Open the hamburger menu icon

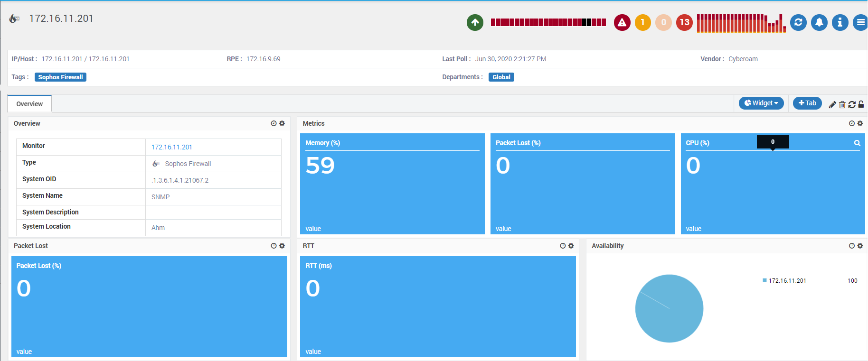point(860,22)
